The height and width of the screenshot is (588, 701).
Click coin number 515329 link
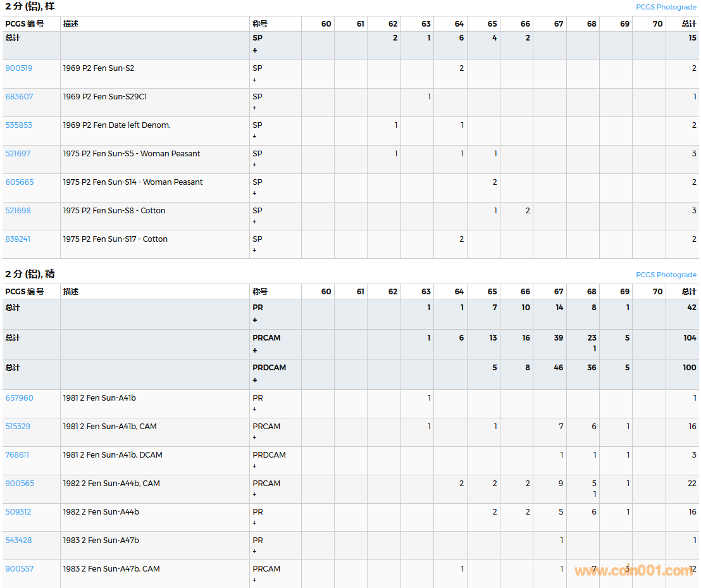pyautogui.click(x=18, y=427)
